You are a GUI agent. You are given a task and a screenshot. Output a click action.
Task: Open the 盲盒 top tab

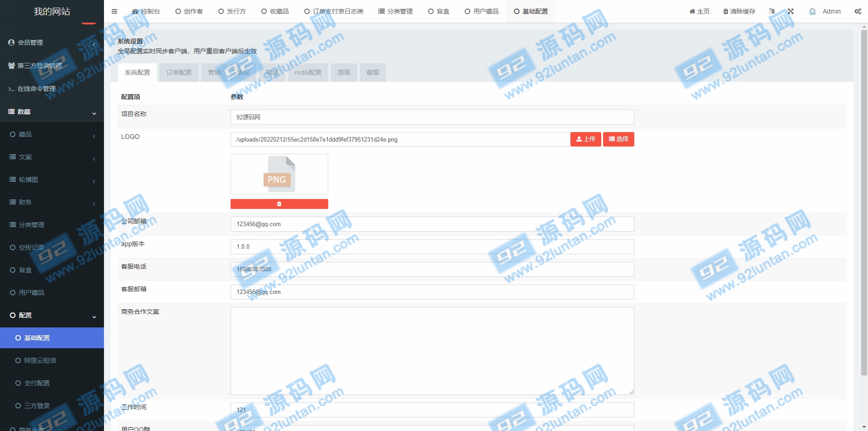click(x=439, y=11)
